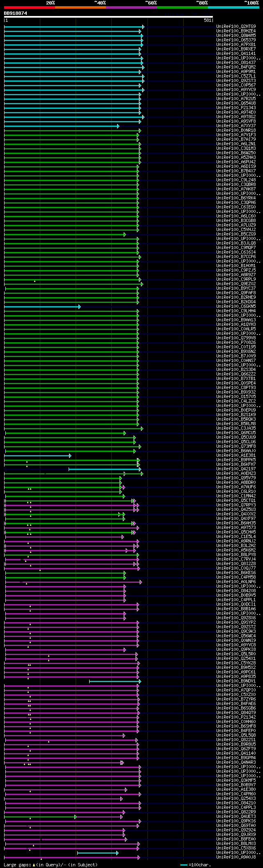Image resolution: width=263 pixels, height=868 pixels.
Task: Click the purple ~60% identity legend bar
Action: point(131,7)
